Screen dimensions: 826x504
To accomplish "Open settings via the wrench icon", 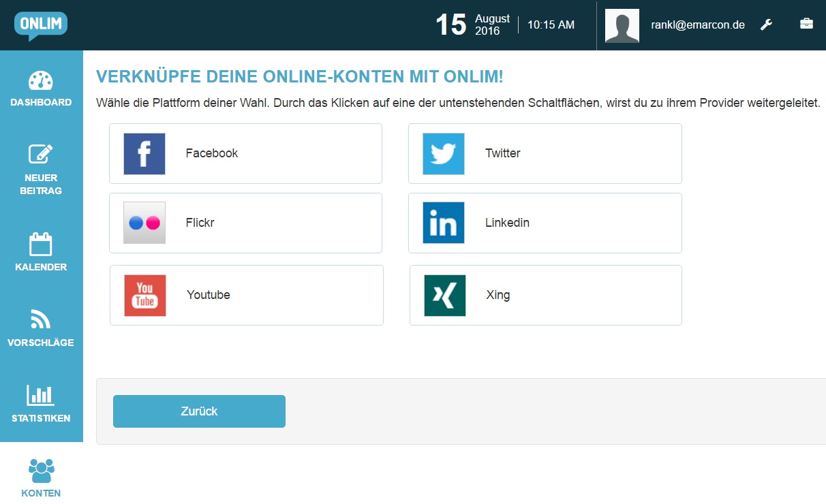I will 766,25.
